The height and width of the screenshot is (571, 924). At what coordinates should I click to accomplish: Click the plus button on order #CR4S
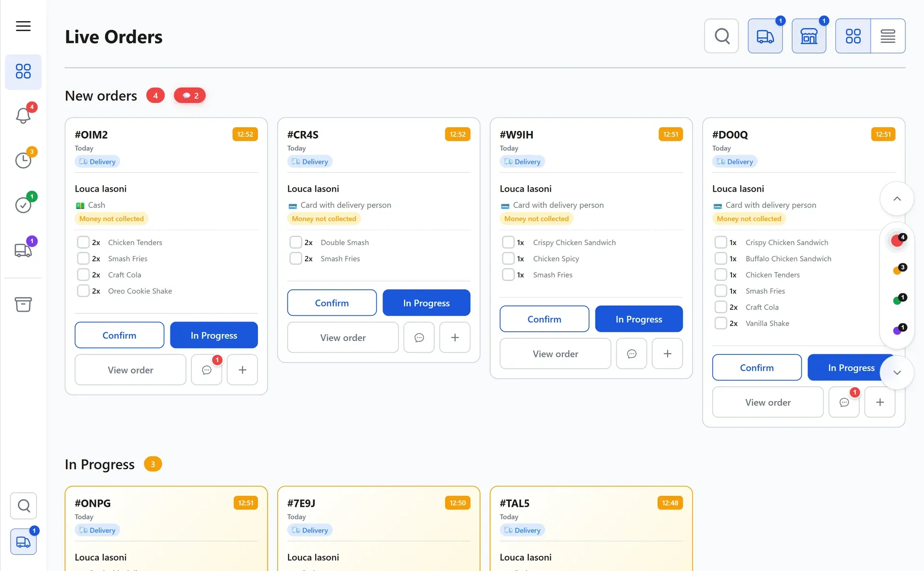click(x=455, y=337)
